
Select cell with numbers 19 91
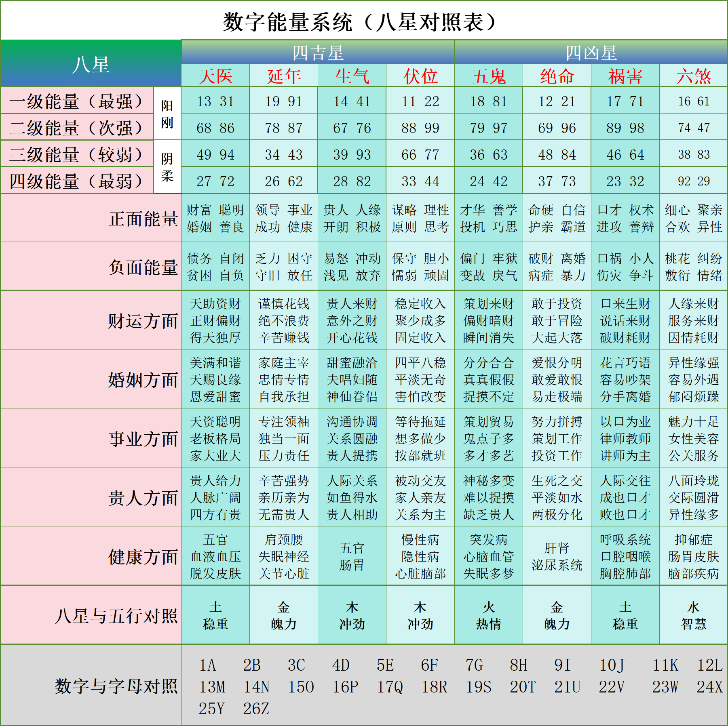[x=284, y=101]
